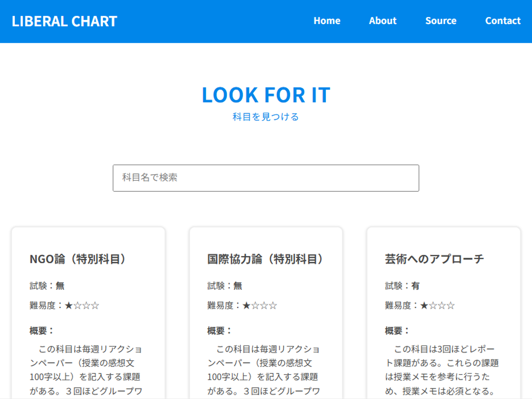This screenshot has width=532, height=399.
Task: Open the About nav link
Action: tap(382, 21)
